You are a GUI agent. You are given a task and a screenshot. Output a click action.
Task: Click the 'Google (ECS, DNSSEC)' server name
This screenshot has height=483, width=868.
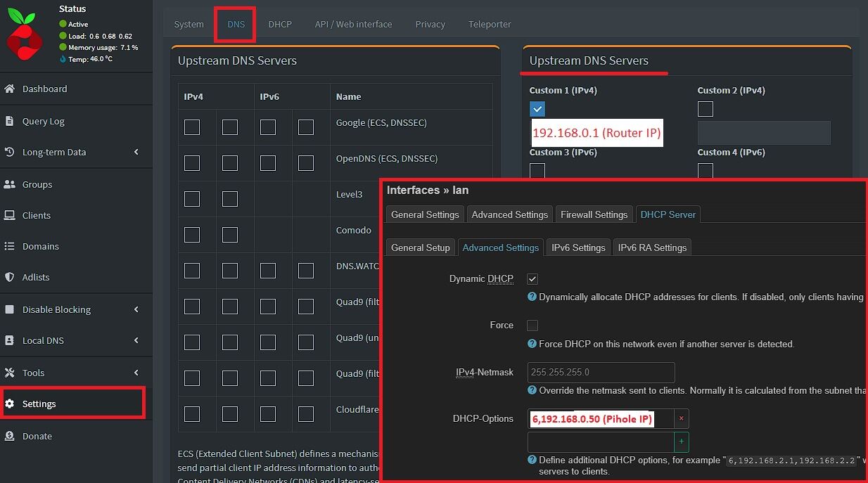tap(381, 122)
